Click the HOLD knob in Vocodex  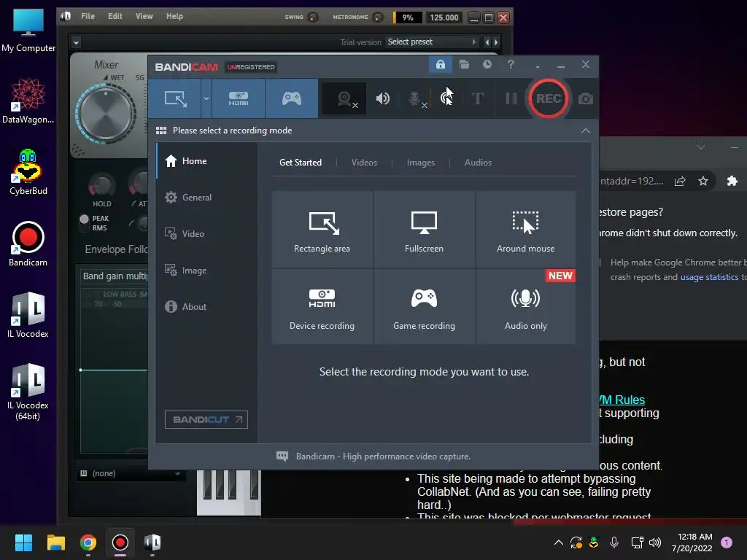pos(101,185)
